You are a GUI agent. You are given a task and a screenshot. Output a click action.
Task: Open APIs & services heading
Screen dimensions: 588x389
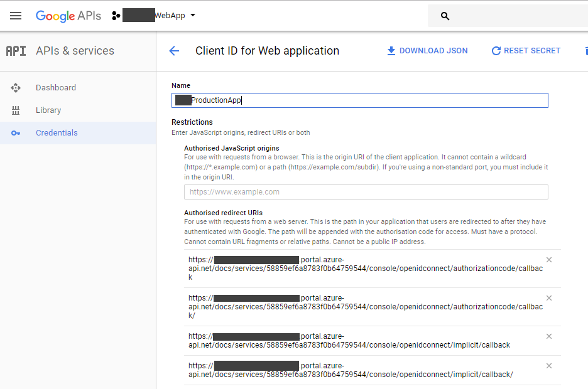tap(75, 51)
